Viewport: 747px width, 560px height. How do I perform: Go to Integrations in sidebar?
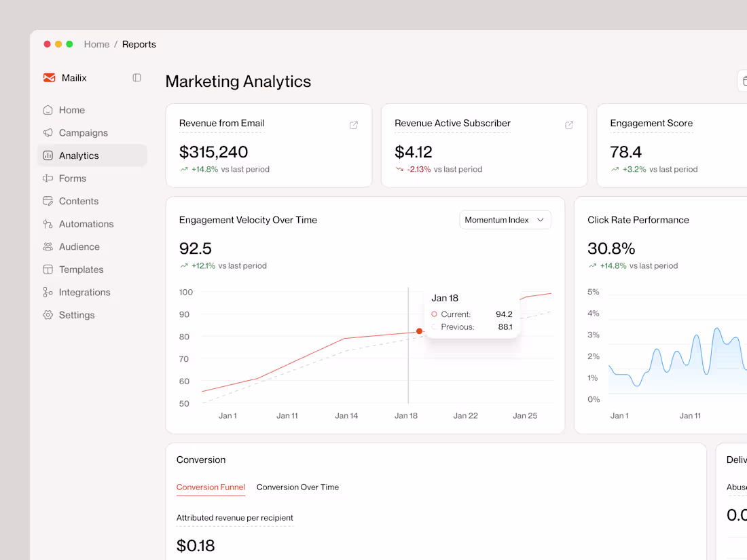click(x=92, y=293)
